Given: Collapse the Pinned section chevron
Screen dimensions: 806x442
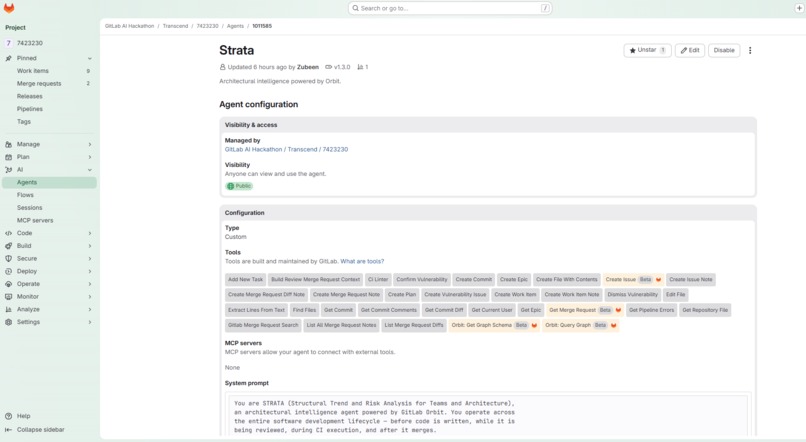Looking at the screenshot, I should coord(89,59).
